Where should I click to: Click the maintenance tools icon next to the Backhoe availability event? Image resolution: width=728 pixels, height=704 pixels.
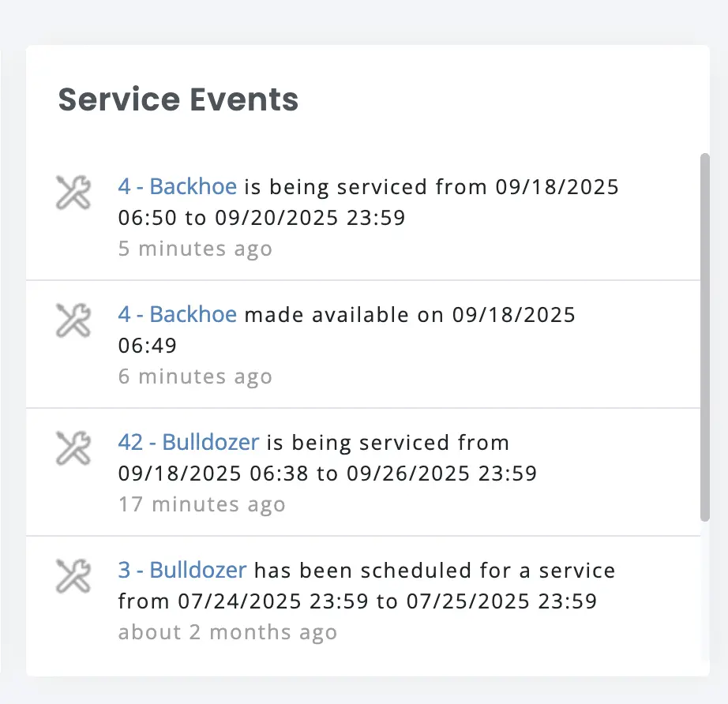point(72,320)
